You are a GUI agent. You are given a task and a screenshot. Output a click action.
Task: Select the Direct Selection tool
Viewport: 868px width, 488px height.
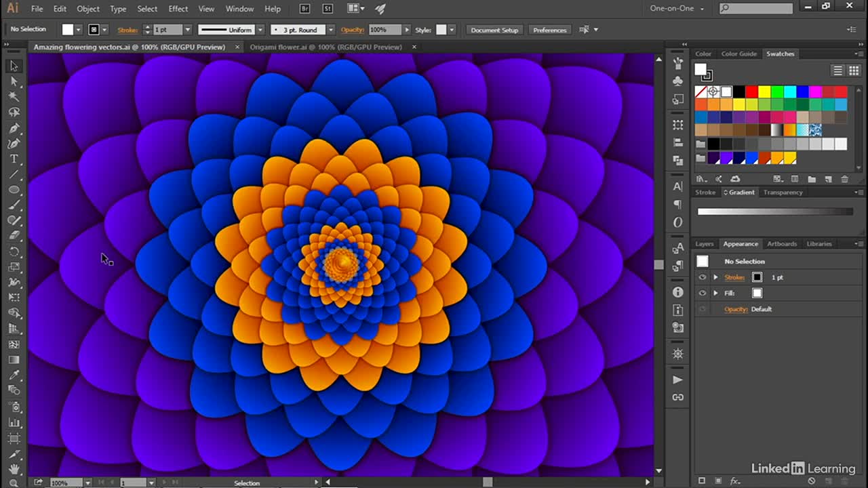point(14,81)
